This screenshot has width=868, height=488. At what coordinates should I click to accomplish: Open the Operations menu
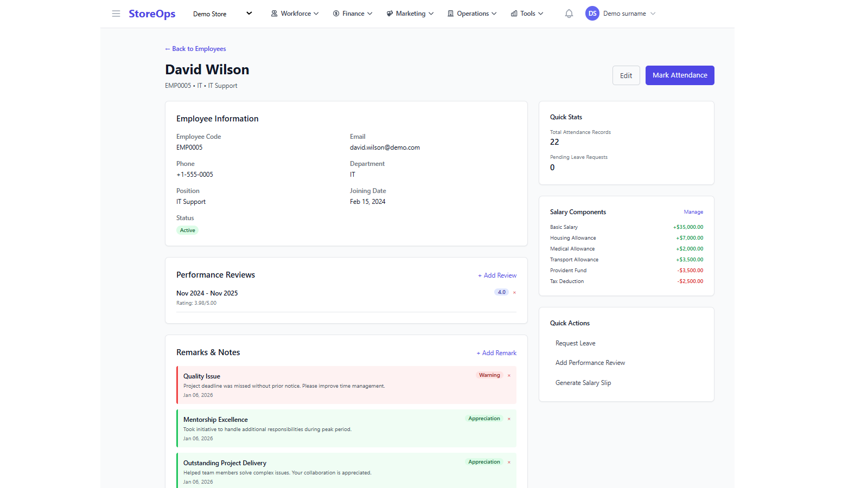click(x=471, y=13)
